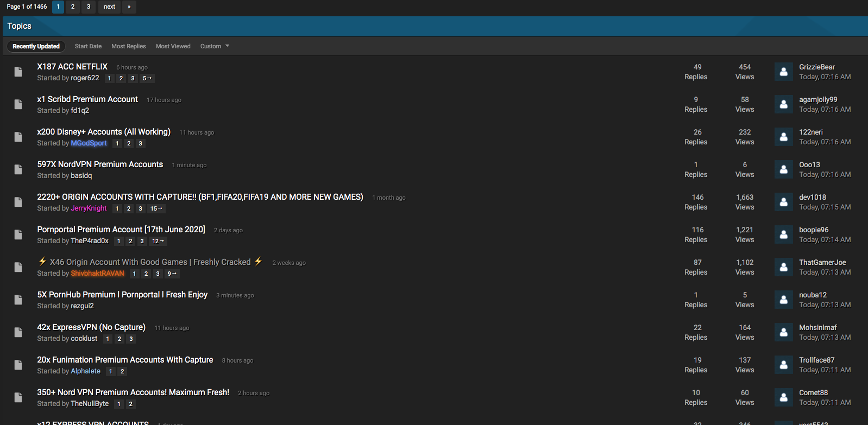Open GrizzieBear's avatar icon
868x425 pixels.
pos(783,72)
